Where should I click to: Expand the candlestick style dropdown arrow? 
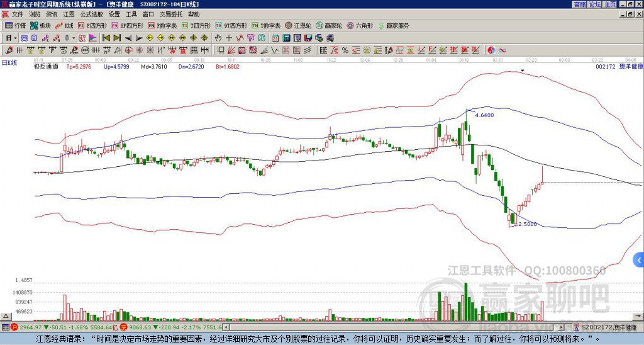pyautogui.click(x=74, y=38)
